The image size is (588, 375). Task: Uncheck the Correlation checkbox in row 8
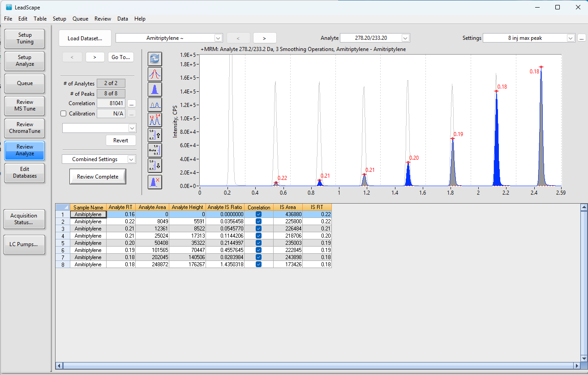(x=259, y=264)
